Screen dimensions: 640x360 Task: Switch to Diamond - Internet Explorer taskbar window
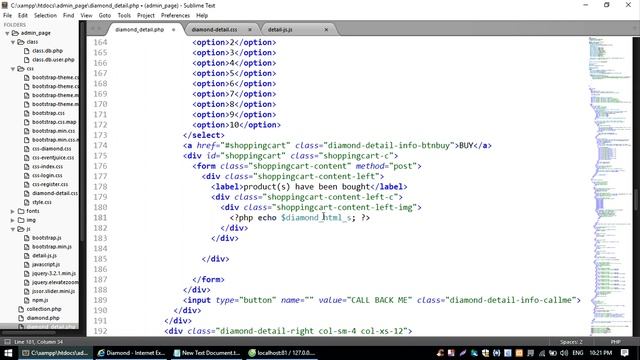(131, 353)
